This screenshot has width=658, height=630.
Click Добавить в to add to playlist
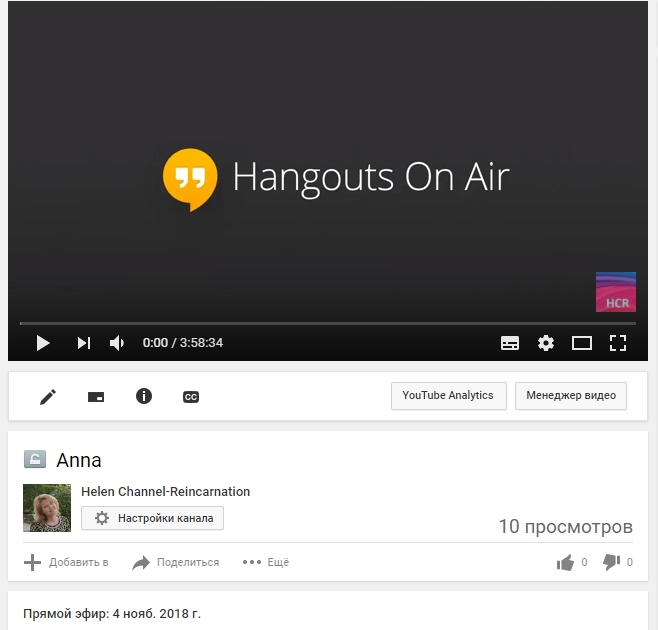point(66,563)
